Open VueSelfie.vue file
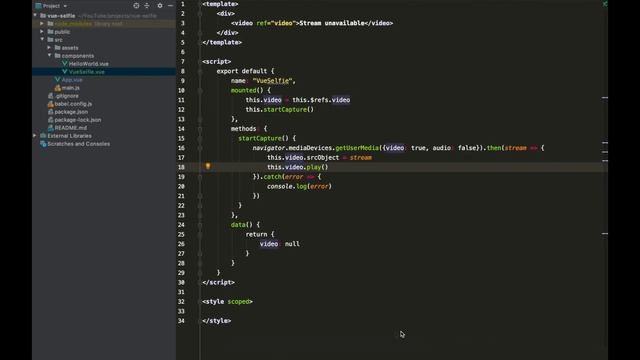Image resolution: width=640 pixels, height=360 pixels. (x=87, y=72)
